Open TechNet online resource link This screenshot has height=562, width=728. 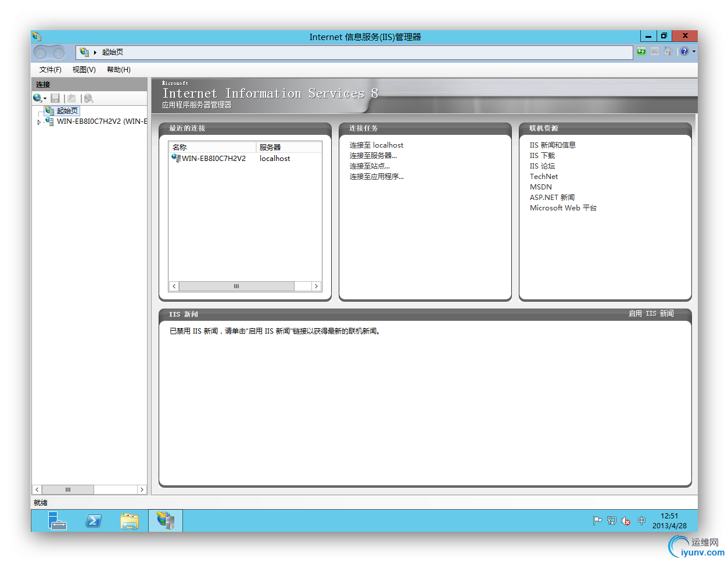pos(544,177)
